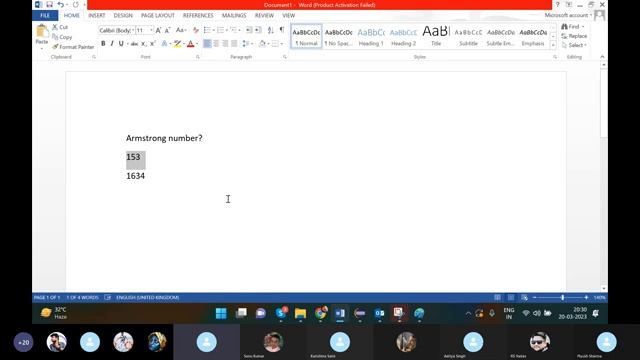Viewport: 640px width, 360px height.
Task: Switch to Web Layout view in status bar
Action: (524, 298)
